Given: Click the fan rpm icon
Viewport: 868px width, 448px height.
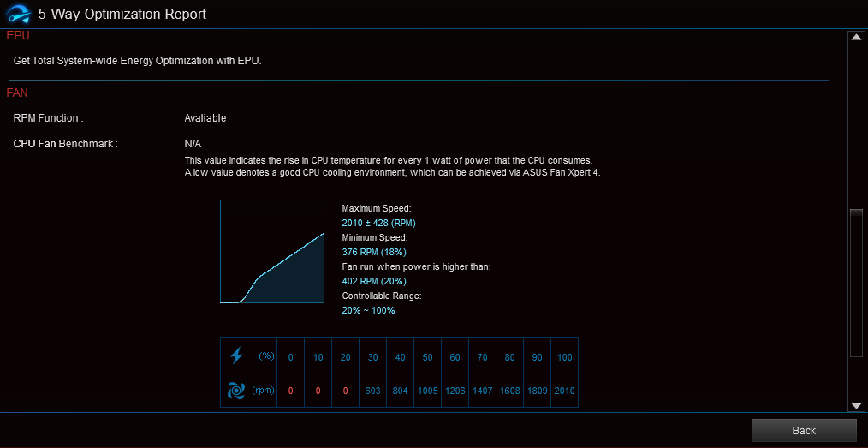Looking at the screenshot, I should point(236,391).
